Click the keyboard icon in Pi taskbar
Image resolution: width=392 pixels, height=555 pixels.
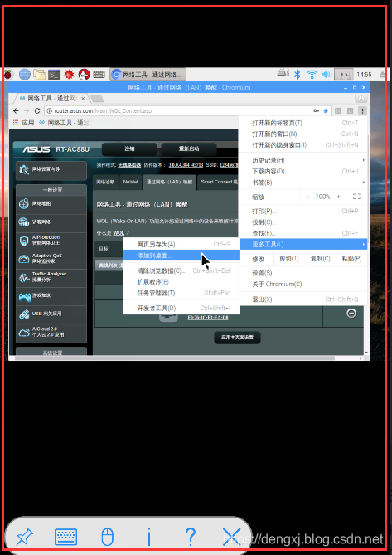tap(99, 75)
